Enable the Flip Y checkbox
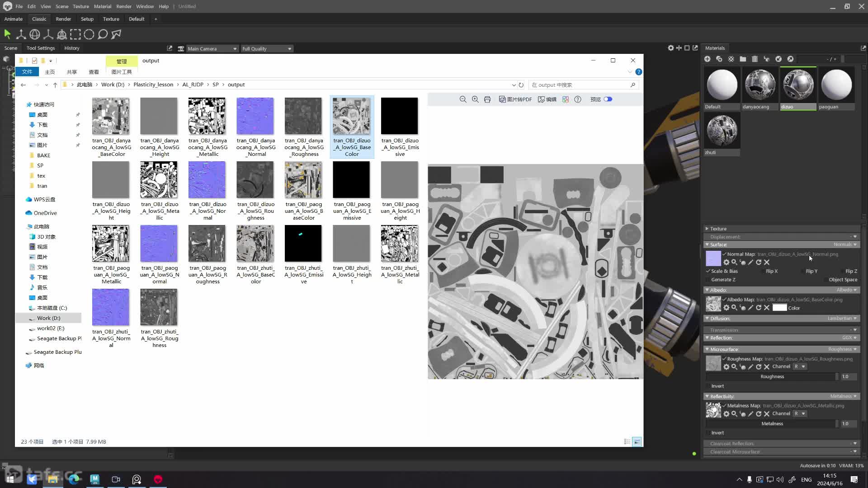This screenshot has width=868, height=488. [803, 271]
